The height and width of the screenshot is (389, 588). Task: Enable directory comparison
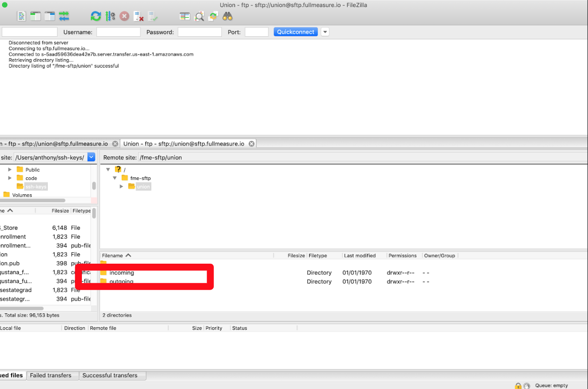(x=184, y=16)
